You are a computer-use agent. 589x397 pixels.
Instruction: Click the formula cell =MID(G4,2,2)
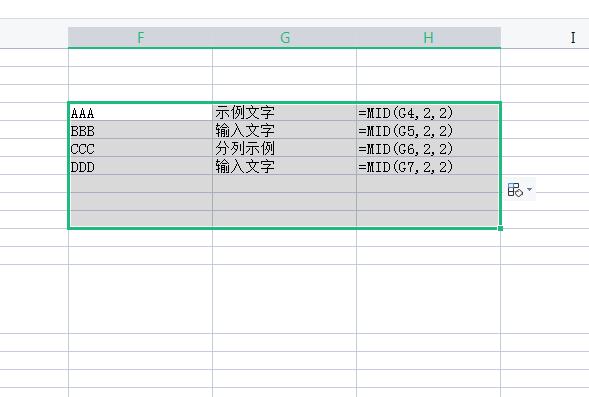[428, 112]
